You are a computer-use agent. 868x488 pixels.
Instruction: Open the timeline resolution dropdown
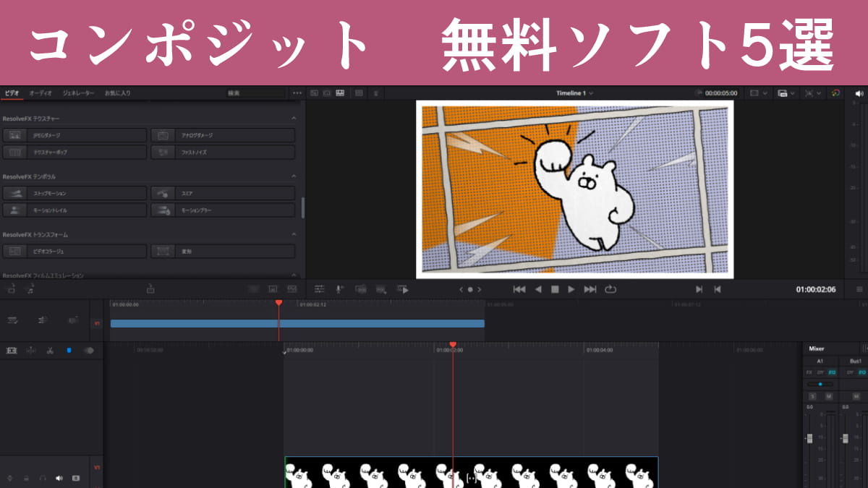pos(786,93)
